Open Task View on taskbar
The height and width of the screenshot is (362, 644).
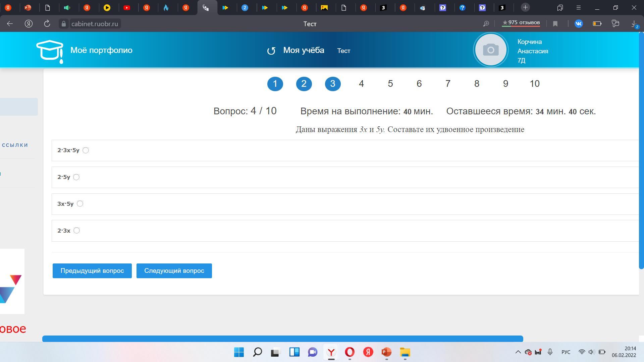pos(275,352)
